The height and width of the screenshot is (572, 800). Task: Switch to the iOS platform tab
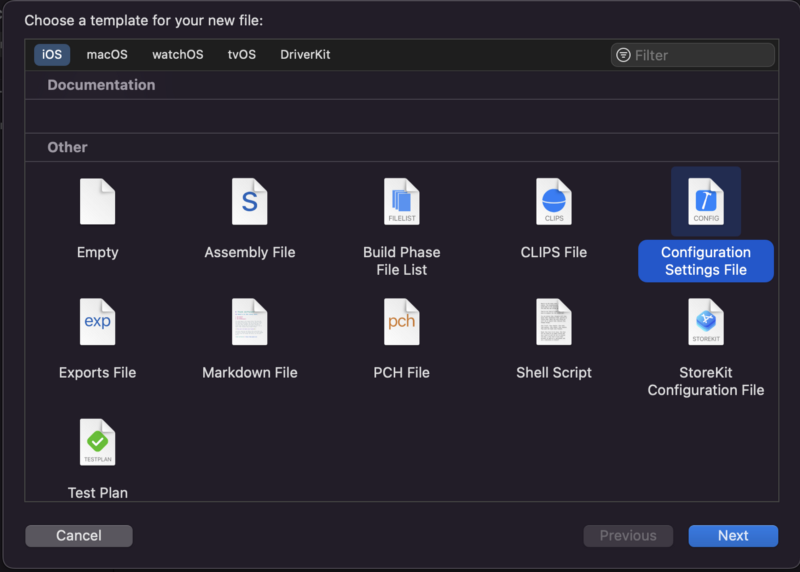[x=52, y=55]
